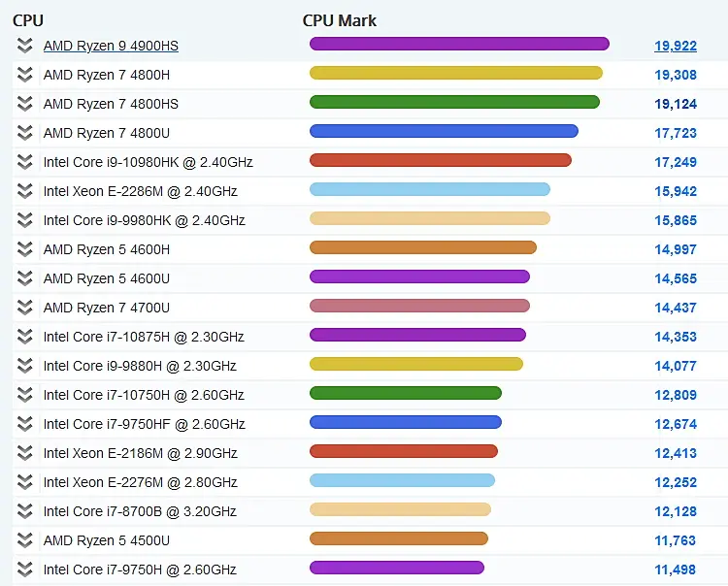
Task: Open the AMD Ryzen 7 4800U link
Action: (107, 133)
